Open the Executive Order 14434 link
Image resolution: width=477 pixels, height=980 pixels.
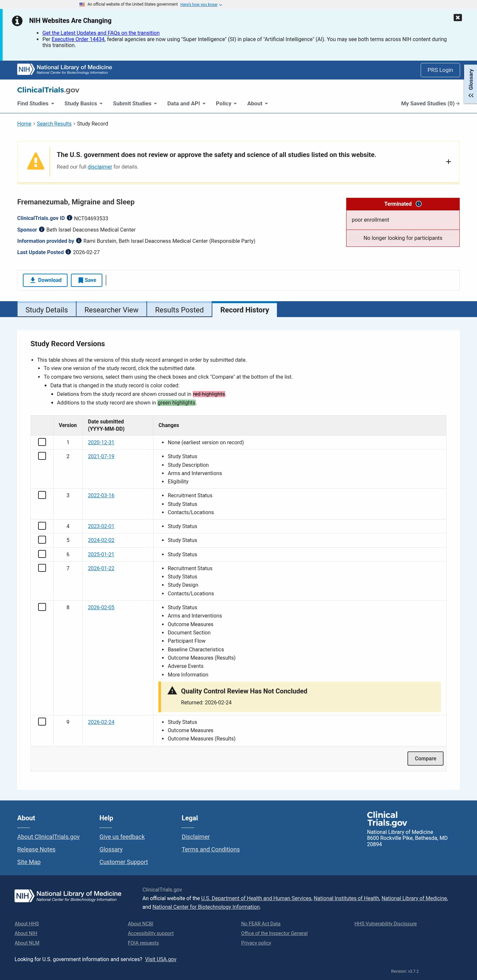coord(78,39)
